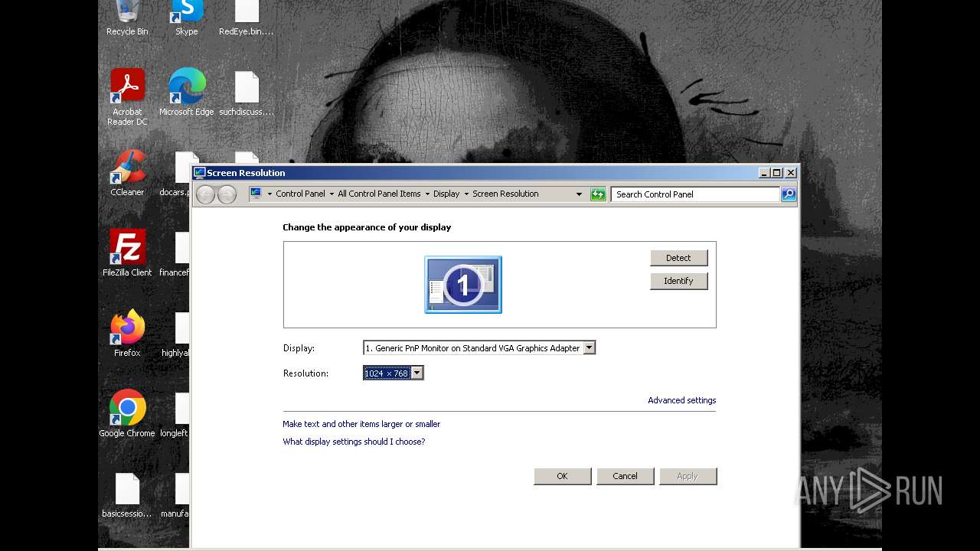
Task: Expand arrow after All Control Panel Items
Action: coord(427,194)
